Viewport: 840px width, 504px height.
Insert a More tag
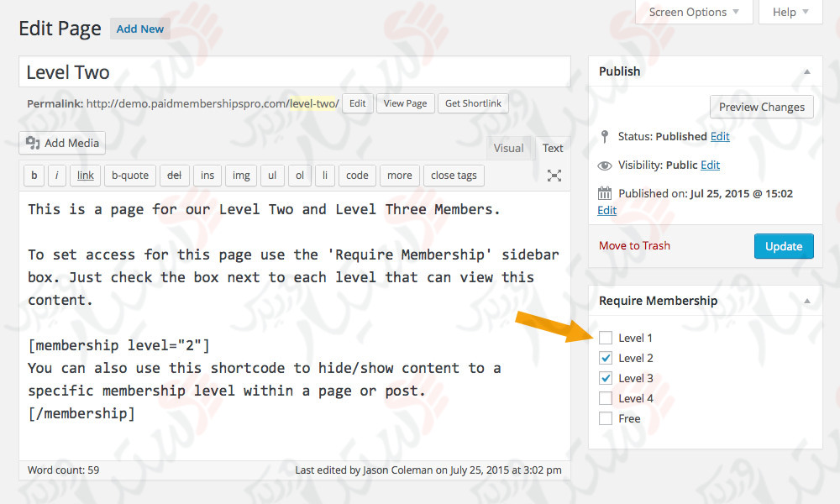(399, 176)
